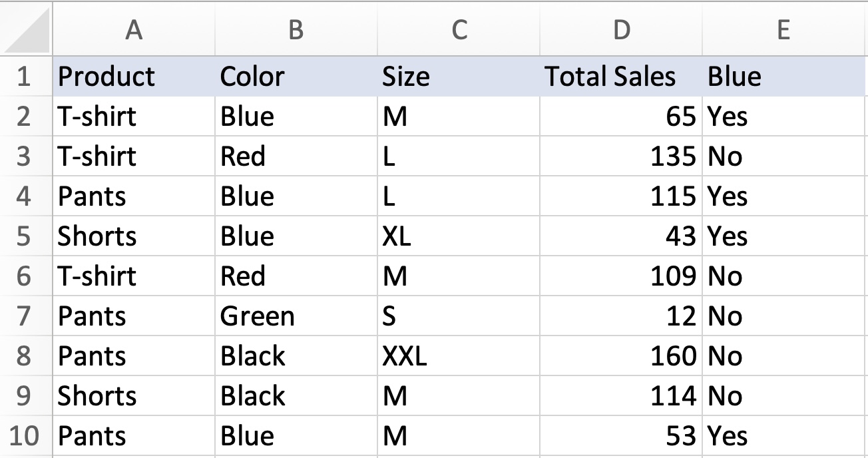
Task: Select column C header
Action: click(x=459, y=29)
